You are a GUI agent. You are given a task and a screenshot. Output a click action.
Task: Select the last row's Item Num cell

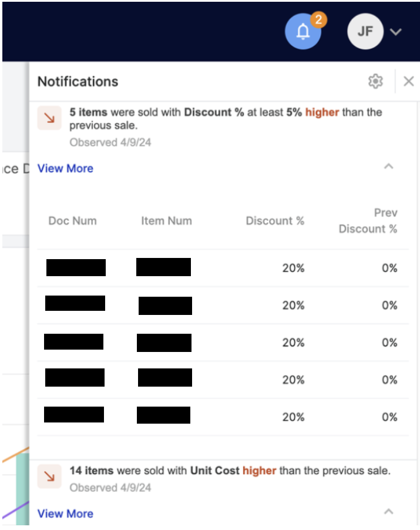tap(163, 415)
